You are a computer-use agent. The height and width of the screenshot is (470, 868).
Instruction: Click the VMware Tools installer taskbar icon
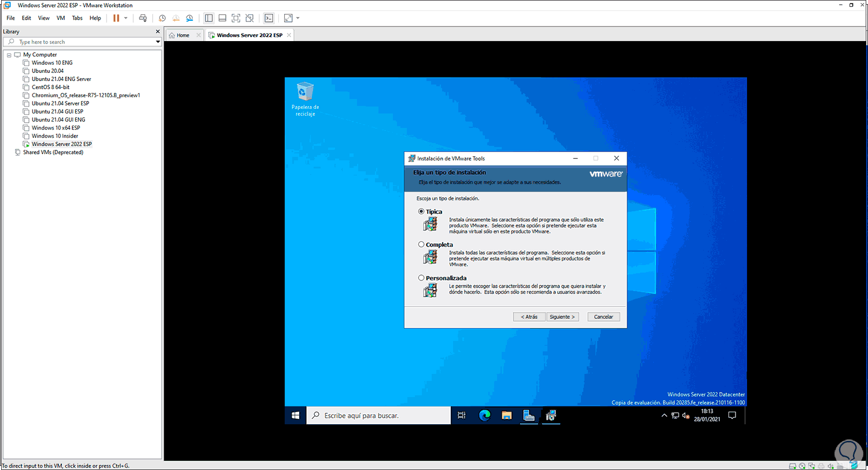(551, 415)
